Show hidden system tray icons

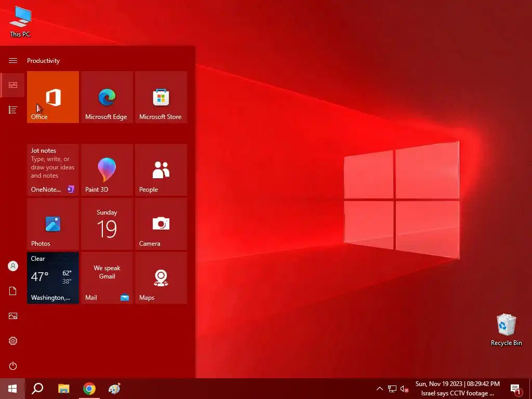pyautogui.click(x=380, y=389)
